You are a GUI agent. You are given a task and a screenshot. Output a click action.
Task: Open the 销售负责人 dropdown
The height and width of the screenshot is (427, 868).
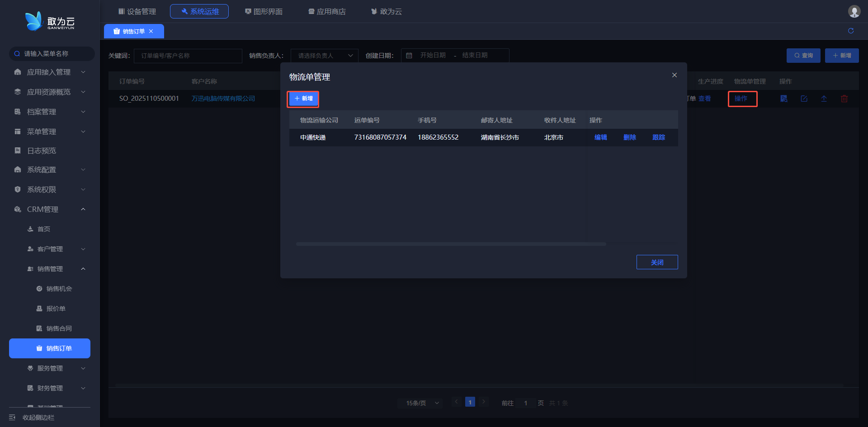(x=324, y=56)
